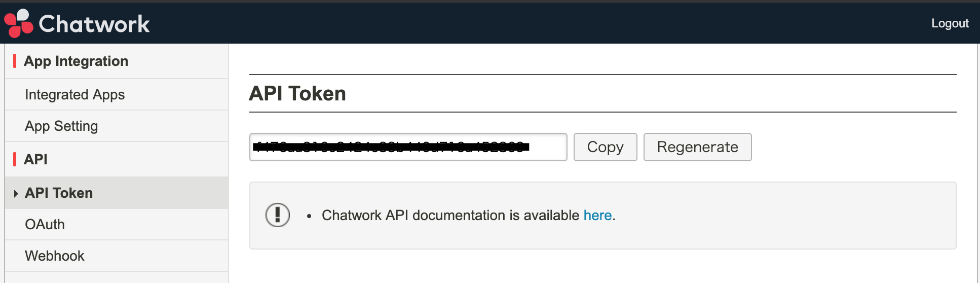Go to the OAuth settings page
This screenshot has height=283, width=980.
click(x=45, y=225)
